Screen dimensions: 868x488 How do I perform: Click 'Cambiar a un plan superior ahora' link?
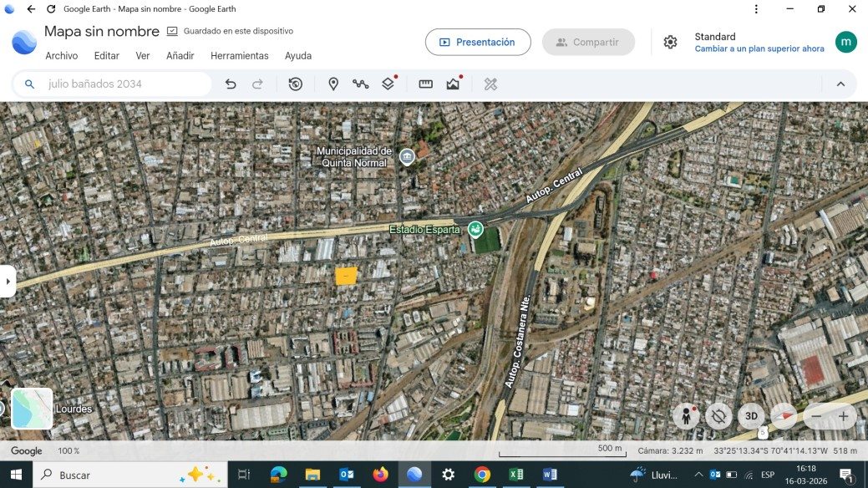click(759, 48)
